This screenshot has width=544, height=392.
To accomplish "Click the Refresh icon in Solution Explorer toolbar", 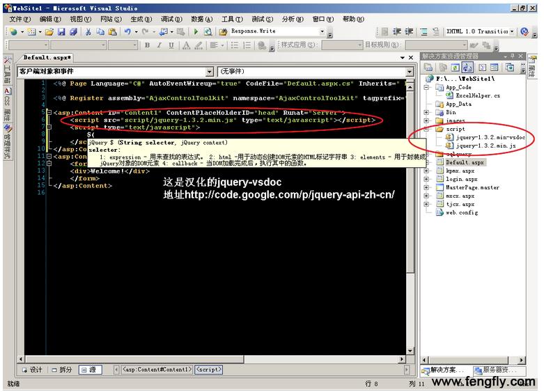I will tap(455, 68).
